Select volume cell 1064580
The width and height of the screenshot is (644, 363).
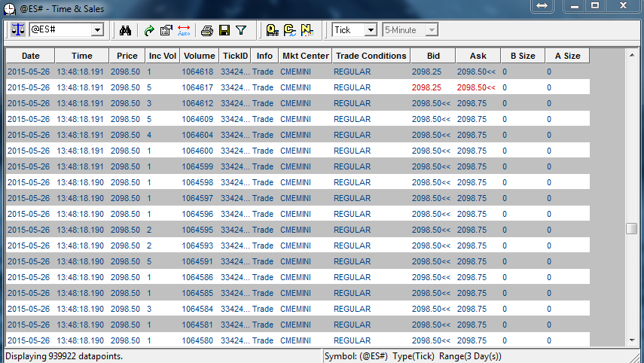point(197,340)
